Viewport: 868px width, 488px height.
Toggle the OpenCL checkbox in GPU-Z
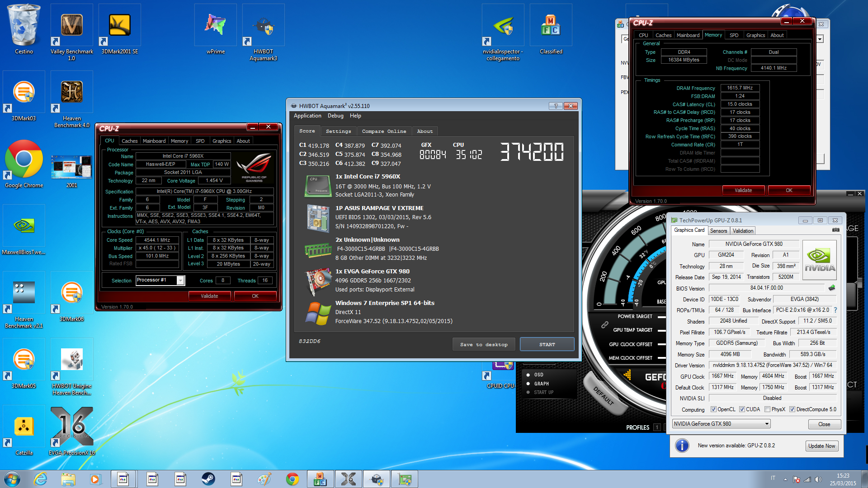[713, 409]
